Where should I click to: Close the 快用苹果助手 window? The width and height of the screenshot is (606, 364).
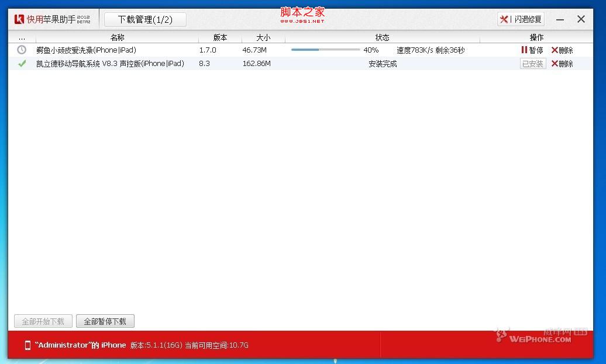point(581,19)
